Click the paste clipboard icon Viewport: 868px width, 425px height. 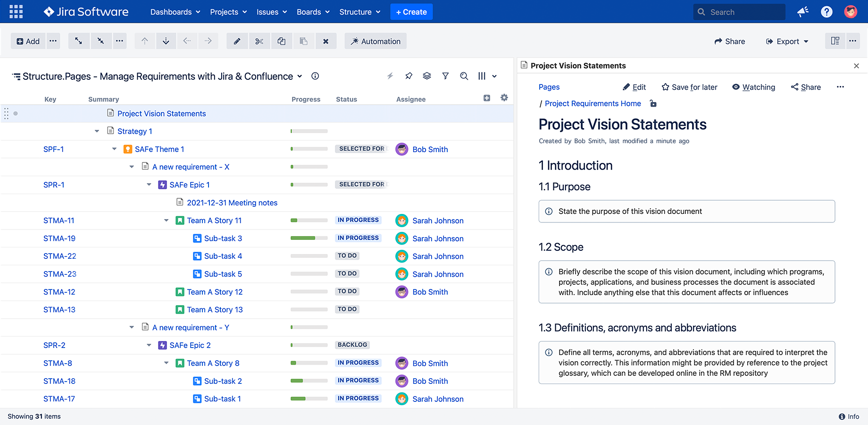pos(303,41)
